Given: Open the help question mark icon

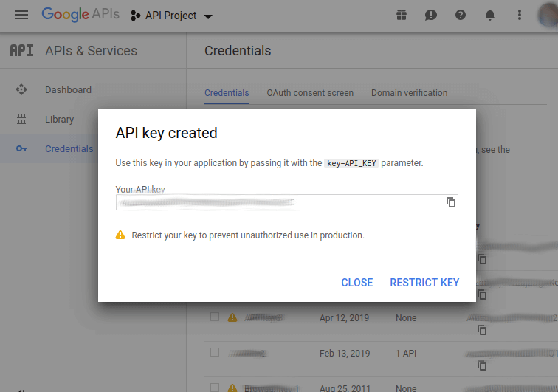Looking at the screenshot, I should pos(461,15).
